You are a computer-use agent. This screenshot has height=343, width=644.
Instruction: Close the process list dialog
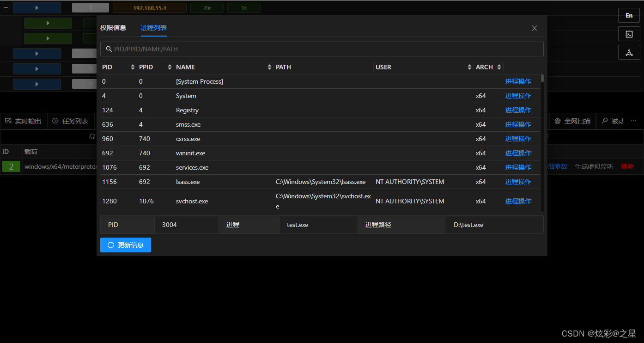535,28
